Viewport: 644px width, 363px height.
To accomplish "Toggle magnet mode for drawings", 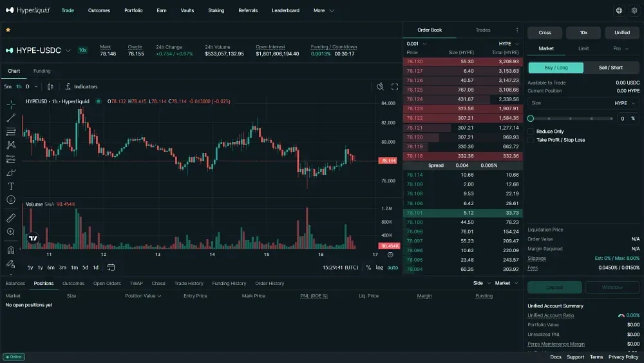I will tap(11, 250).
